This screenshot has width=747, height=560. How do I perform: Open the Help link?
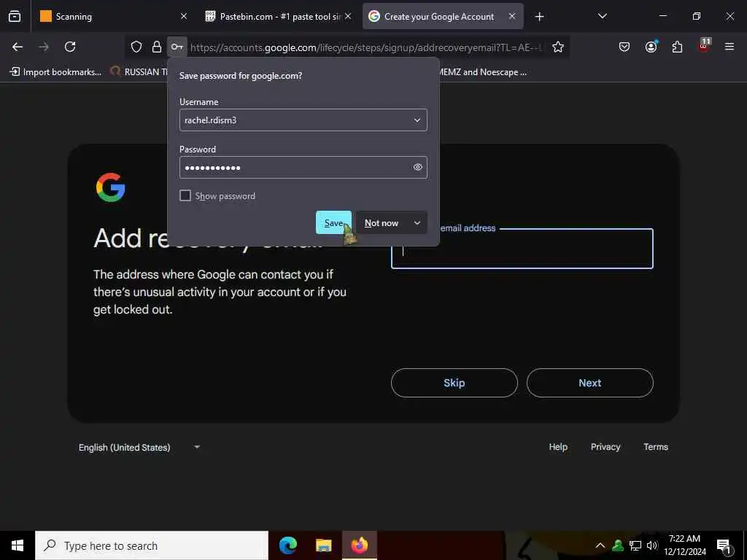click(x=558, y=447)
